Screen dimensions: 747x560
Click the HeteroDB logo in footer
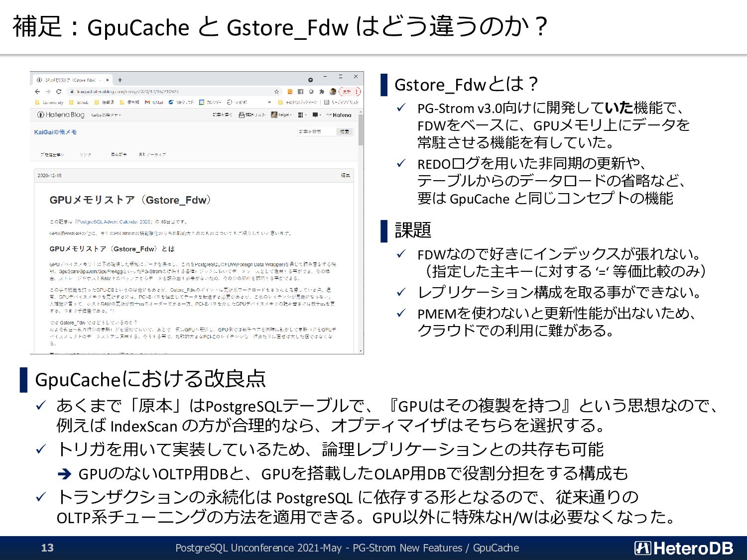(684, 548)
